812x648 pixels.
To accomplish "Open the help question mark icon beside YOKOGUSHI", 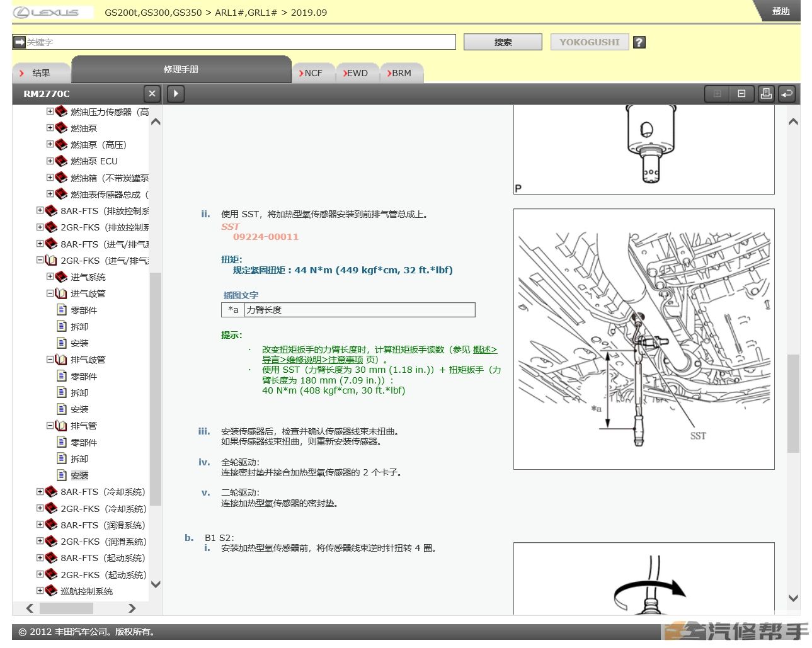I will click(x=639, y=42).
